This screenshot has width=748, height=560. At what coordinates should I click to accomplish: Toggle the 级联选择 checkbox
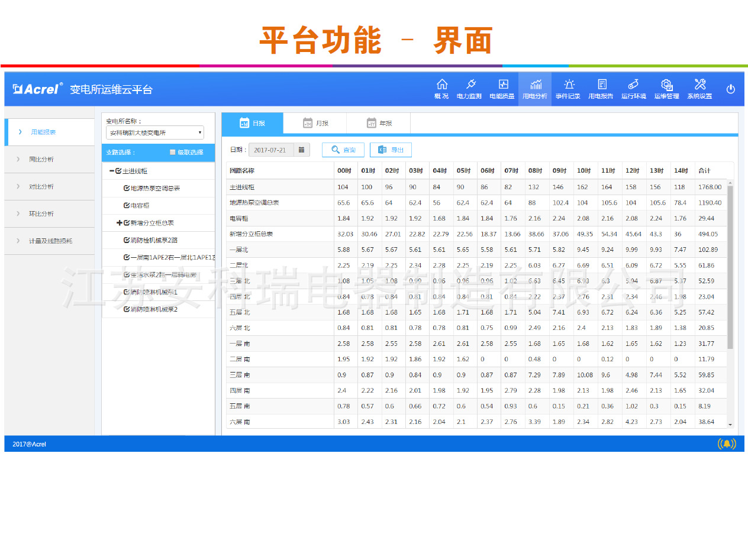[173, 152]
